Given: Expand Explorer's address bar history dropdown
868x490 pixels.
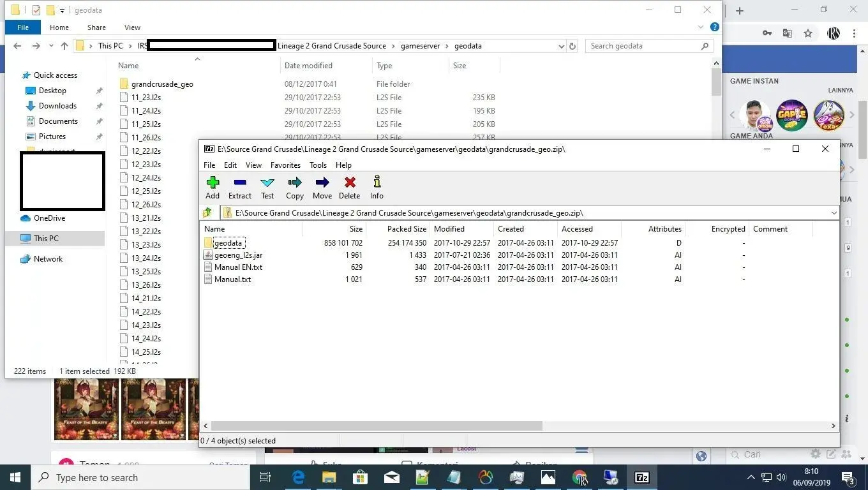Looking at the screenshot, I should point(562,46).
